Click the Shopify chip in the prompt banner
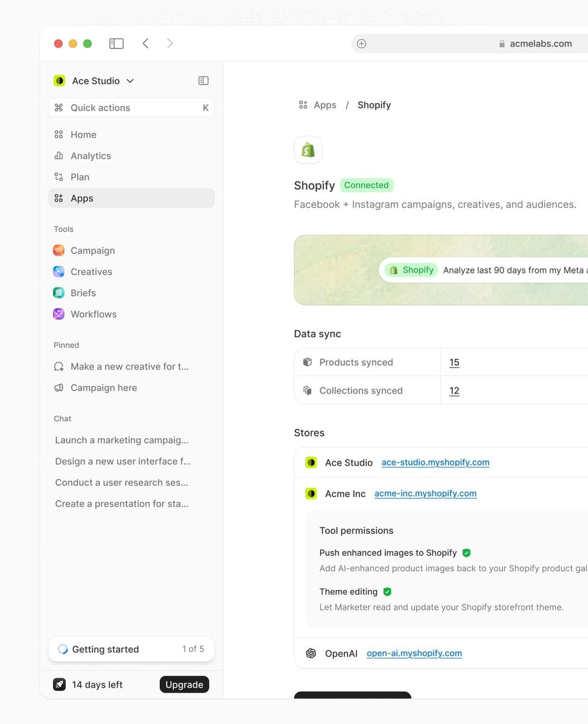This screenshot has width=588, height=724. click(x=412, y=270)
